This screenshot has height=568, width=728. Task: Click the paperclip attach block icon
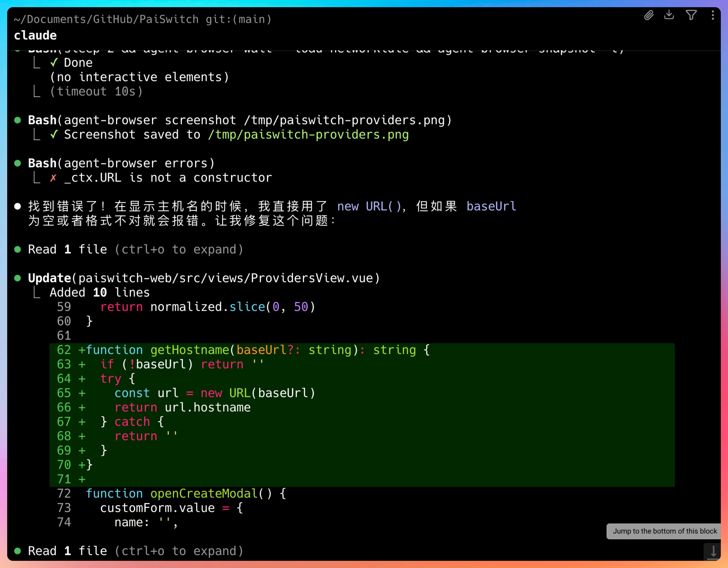coord(649,15)
